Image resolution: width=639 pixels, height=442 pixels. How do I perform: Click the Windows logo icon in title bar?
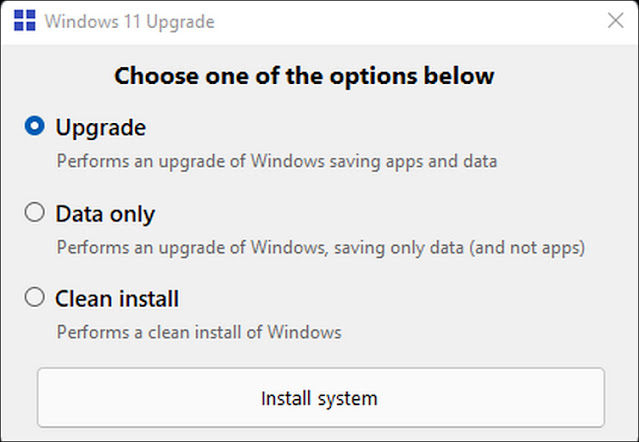point(24,20)
